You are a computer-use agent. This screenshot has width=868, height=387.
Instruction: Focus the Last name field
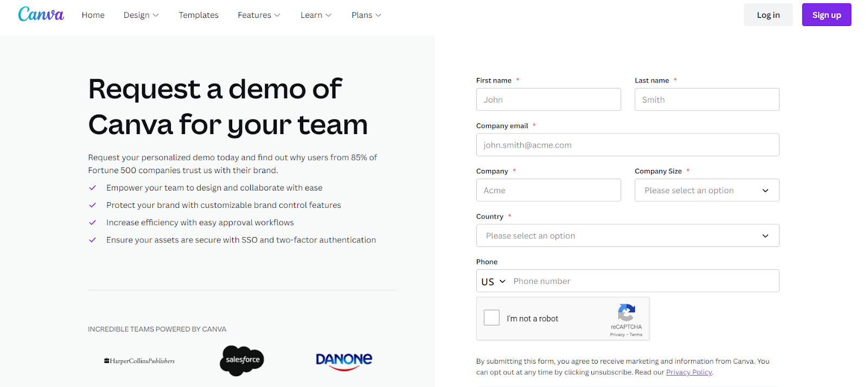tap(707, 99)
